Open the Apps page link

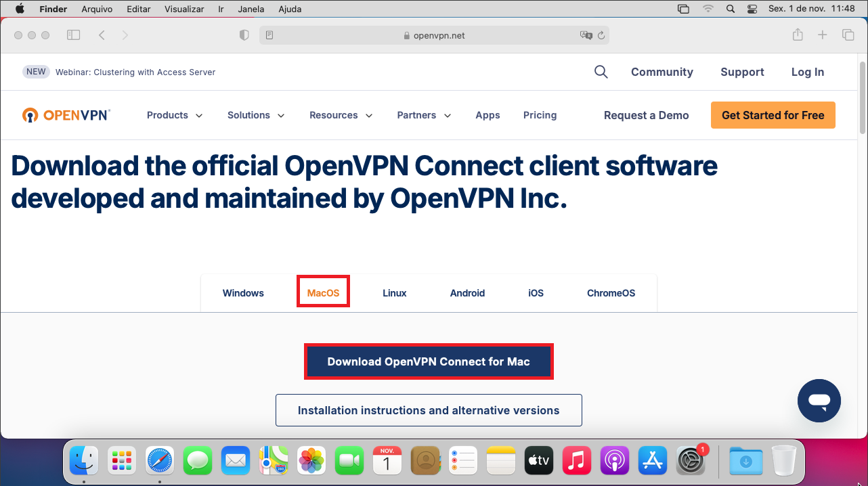pos(487,115)
